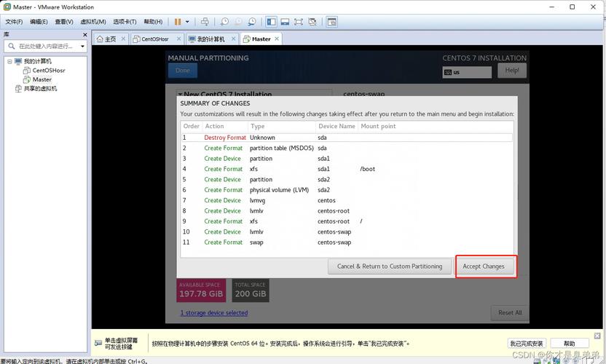
Task: Click the Device Name column header
Action: tap(337, 126)
